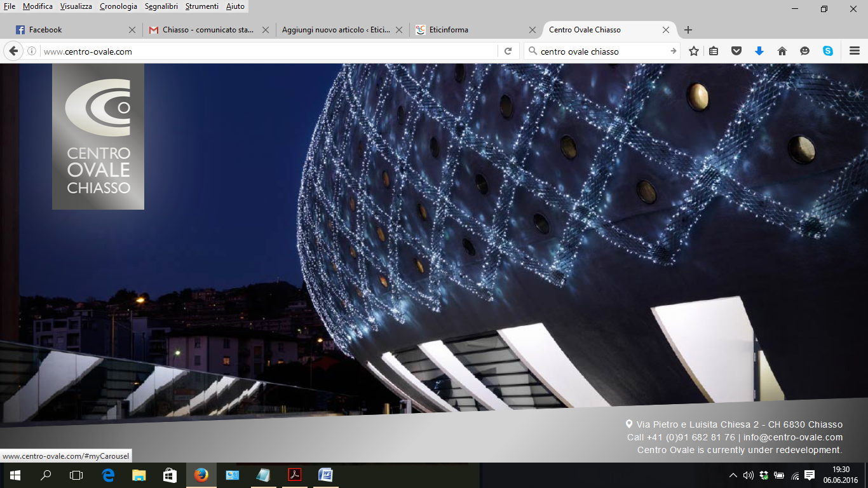Open the downloads arrow panel

point(759,51)
